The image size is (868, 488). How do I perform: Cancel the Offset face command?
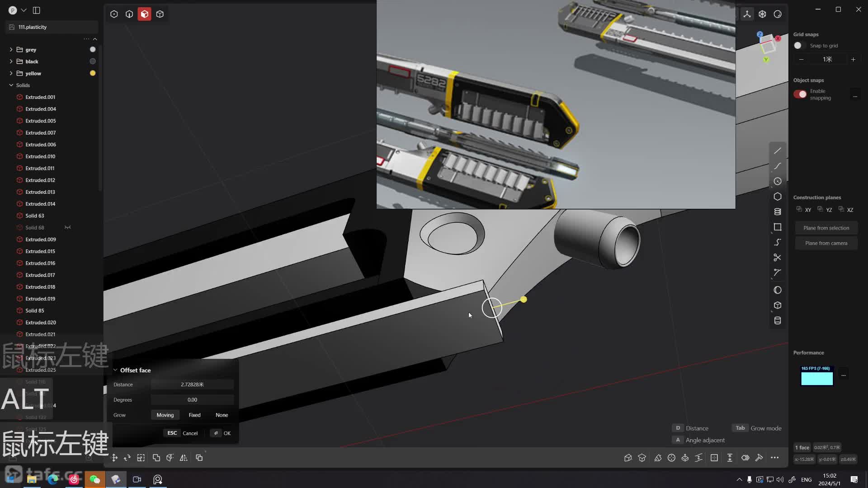(x=182, y=433)
